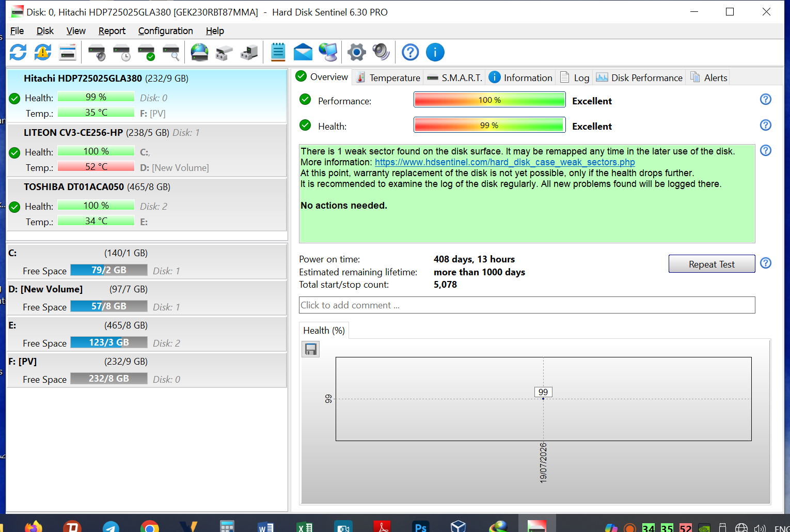The height and width of the screenshot is (532, 790).
Task: Open help with the toolbar question mark icon
Action: coord(410,52)
